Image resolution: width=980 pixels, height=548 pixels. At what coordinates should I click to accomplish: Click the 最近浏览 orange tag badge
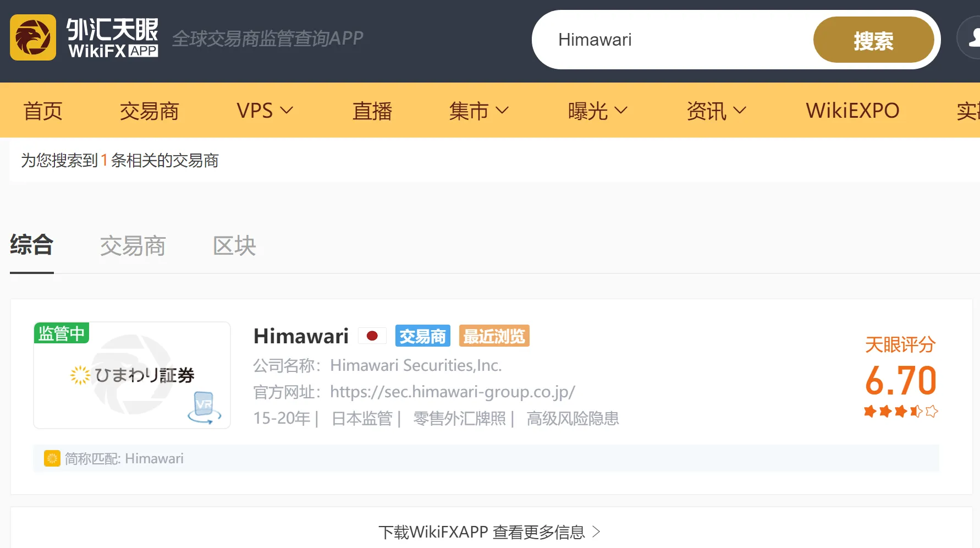tap(494, 336)
